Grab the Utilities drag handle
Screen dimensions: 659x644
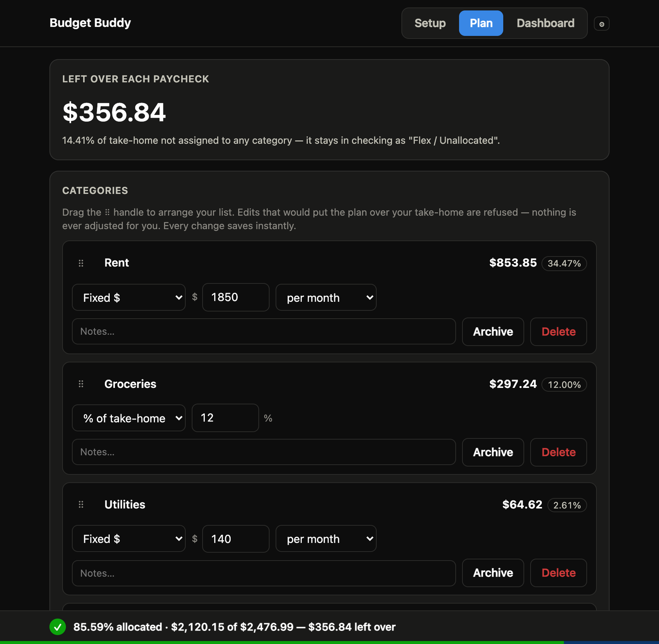pyautogui.click(x=81, y=505)
